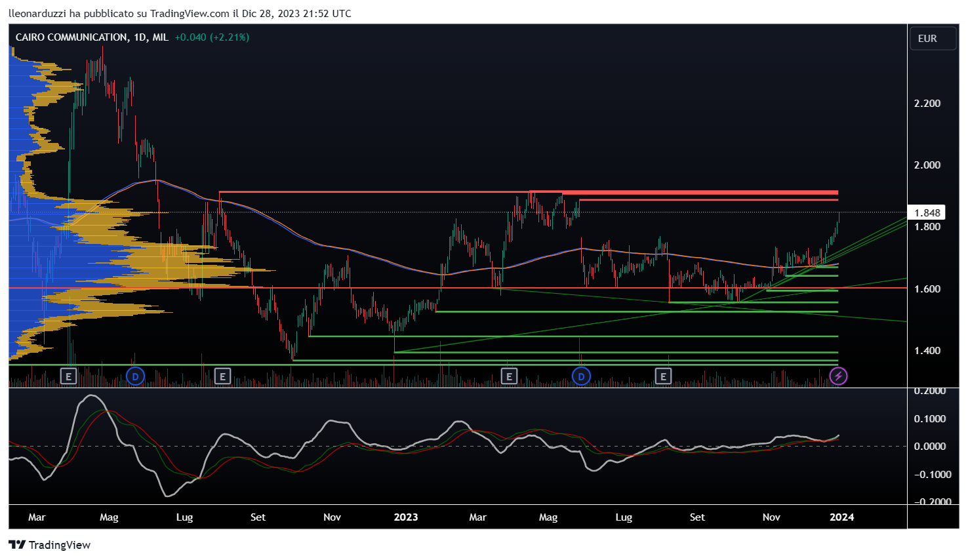The image size is (968, 560).
Task: Click the Nov label before 2023 on time axis
Action: (x=333, y=517)
